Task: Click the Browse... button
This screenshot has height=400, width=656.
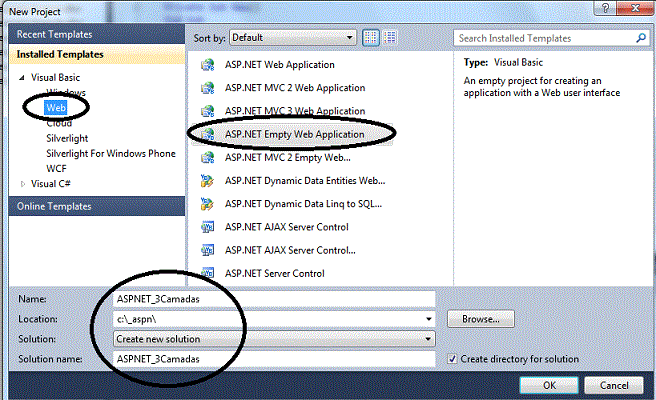Action: (481, 319)
